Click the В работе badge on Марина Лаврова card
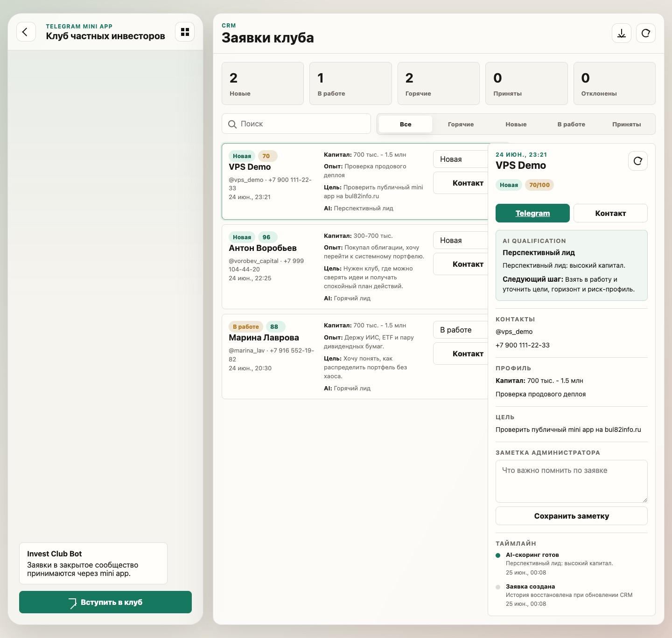Screen dimensions: 672x638 tap(246, 326)
